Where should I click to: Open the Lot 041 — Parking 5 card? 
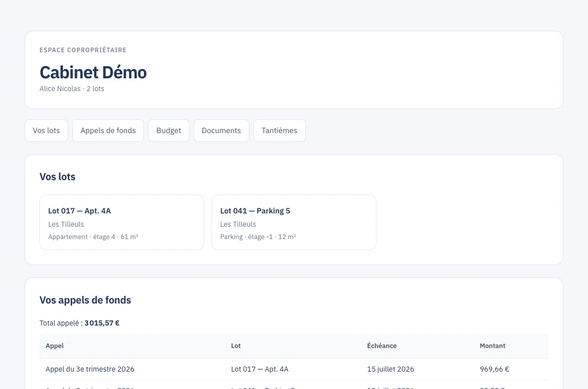(294, 222)
